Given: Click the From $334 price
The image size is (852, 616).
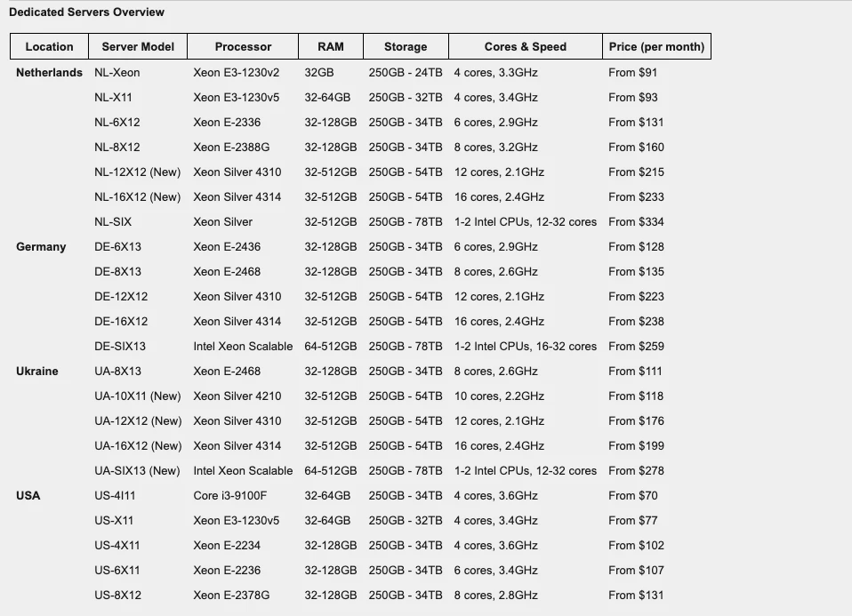Looking at the screenshot, I should 636,222.
